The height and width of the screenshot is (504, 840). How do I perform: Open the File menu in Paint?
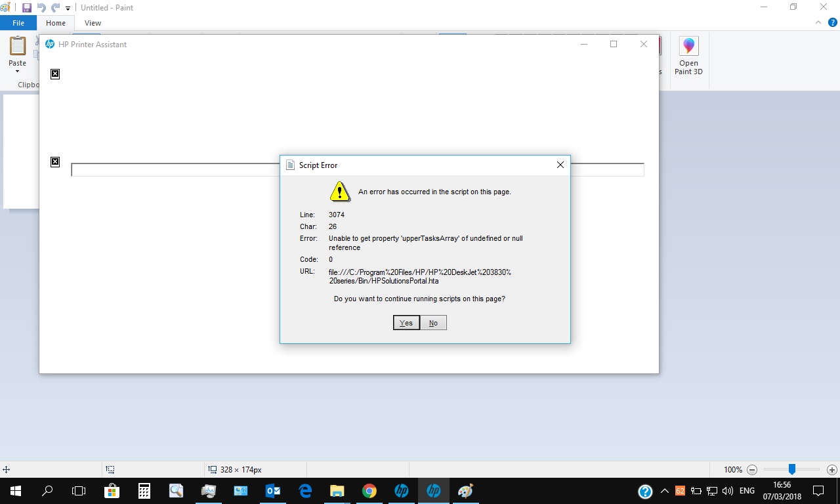coord(18,23)
